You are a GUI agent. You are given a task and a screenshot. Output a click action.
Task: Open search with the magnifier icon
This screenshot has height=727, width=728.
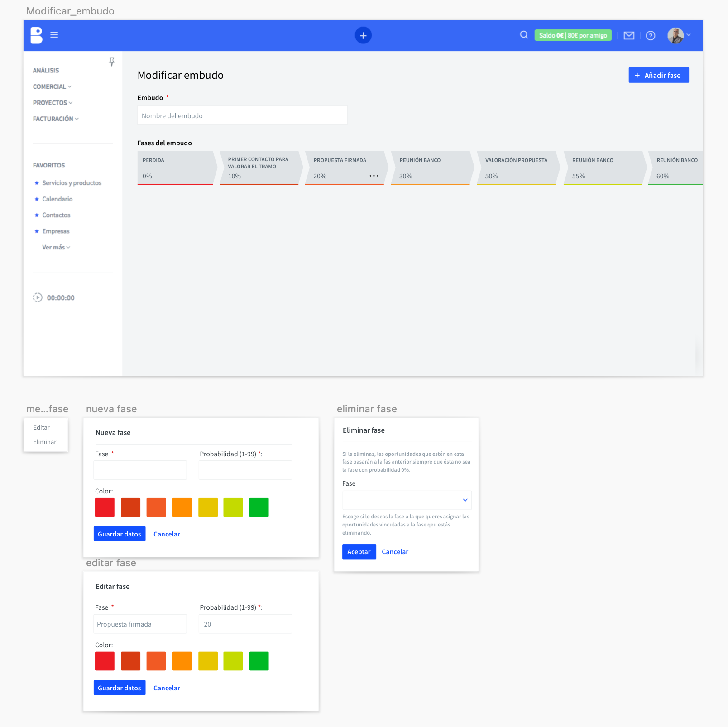coord(524,35)
